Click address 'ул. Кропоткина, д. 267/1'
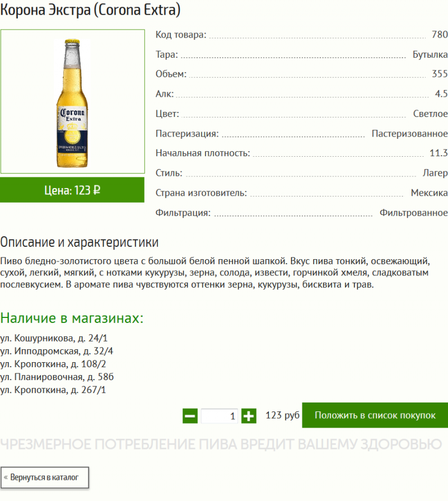This screenshot has height=501, width=448. coord(53,390)
